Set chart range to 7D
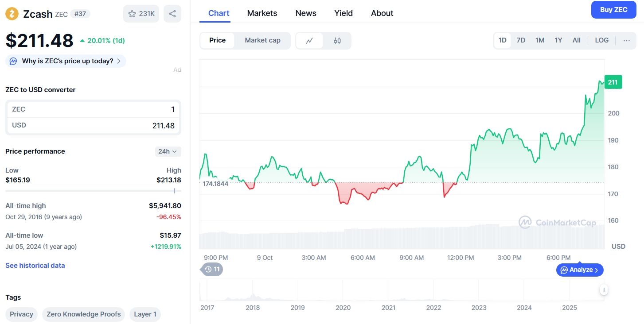This screenshot has height=324, width=644. coord(521,40)
